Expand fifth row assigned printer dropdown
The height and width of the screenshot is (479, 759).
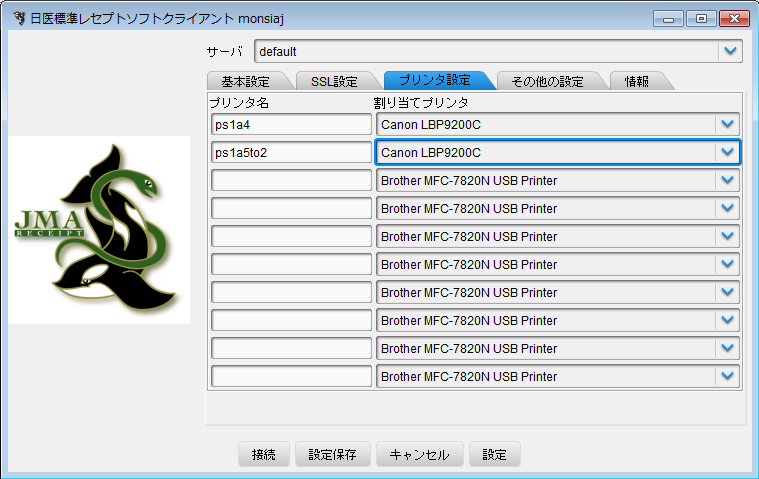558,237
